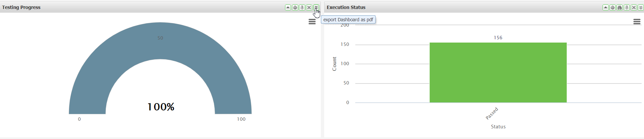Screen dimensions: 644x139
Task: Collapse the Testing Progress panel with the up arrow
Action: click(x=288, y=7)
